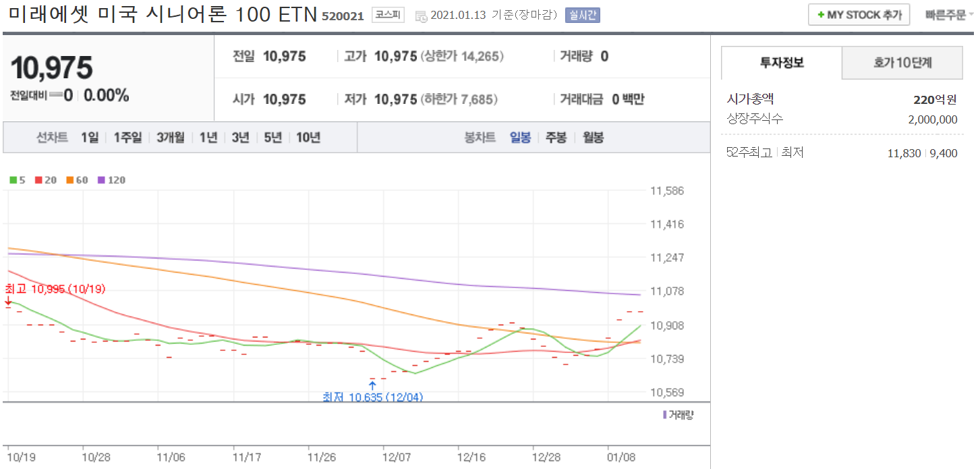
Task: Click the red 20-day moving average swatch
Action: tap(39, 180)
